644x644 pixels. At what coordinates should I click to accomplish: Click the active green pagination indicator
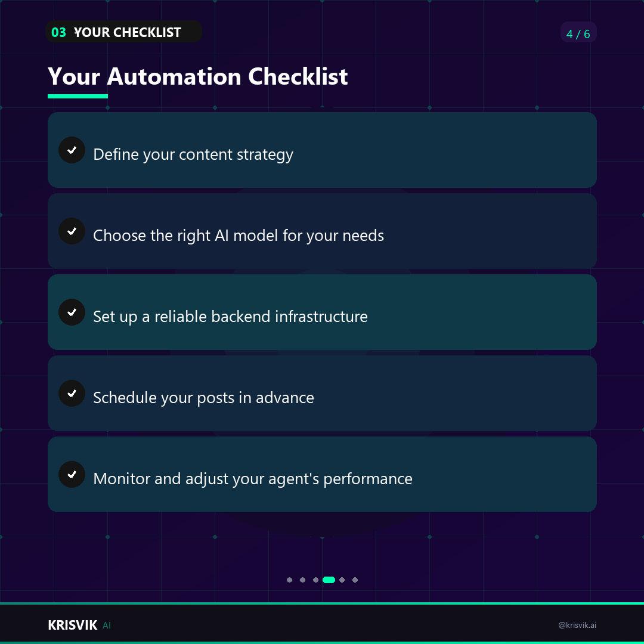pos(329,580)
